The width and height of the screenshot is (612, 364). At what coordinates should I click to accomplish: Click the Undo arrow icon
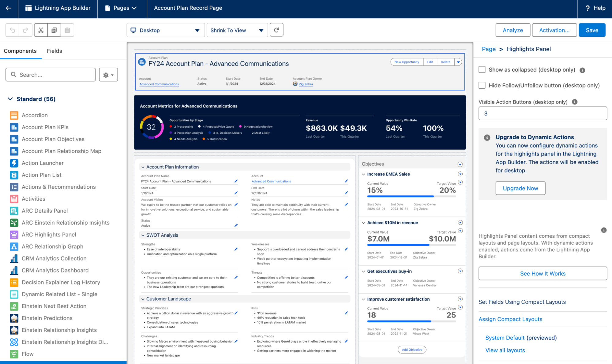pos(12,30)
